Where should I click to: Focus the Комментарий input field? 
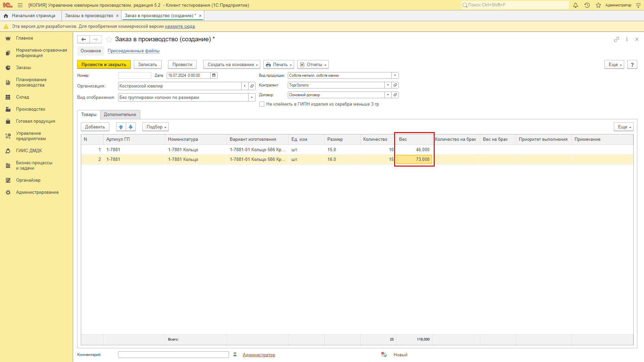point(173,355)
